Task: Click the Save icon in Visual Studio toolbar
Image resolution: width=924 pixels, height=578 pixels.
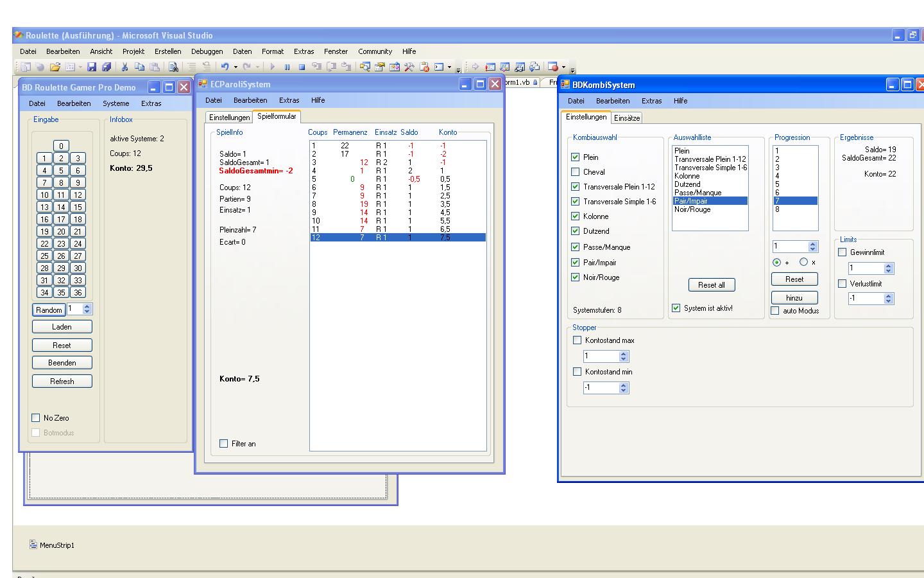Action: (x=92, y=67)
